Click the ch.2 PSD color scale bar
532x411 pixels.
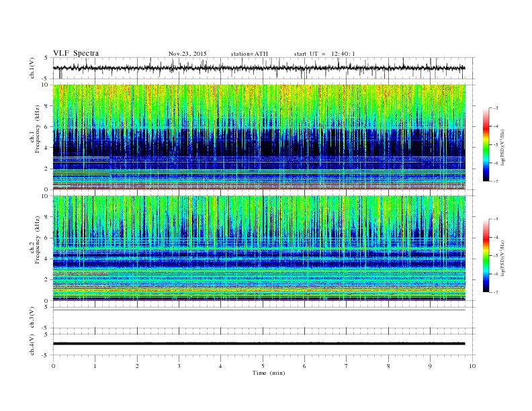point(486,256)
